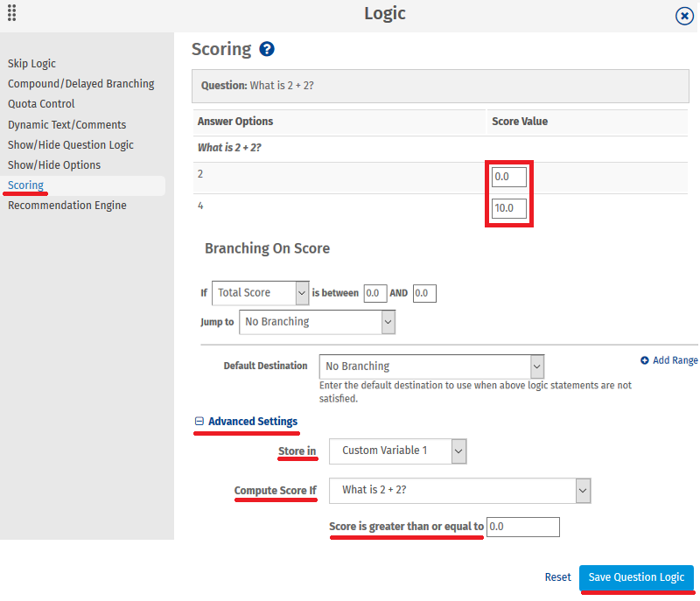This screenshot has width=700, height=601.
Task: Open Recommendation Engine in the sidebar
Action: pos(67,206)
